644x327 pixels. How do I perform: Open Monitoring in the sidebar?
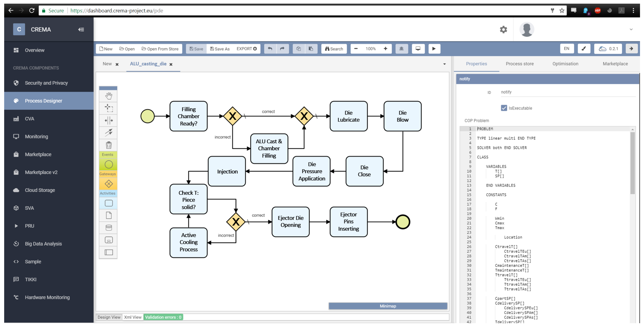tap(36, 136)
